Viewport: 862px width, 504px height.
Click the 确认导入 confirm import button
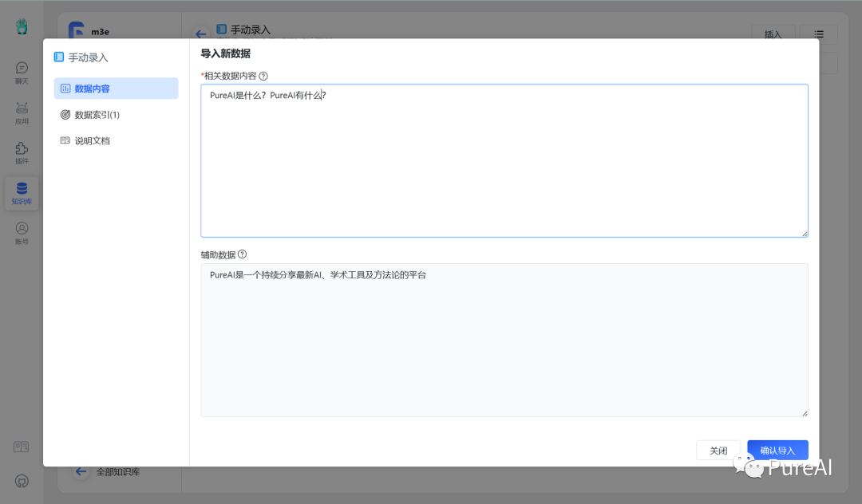[x=777, y=450]
